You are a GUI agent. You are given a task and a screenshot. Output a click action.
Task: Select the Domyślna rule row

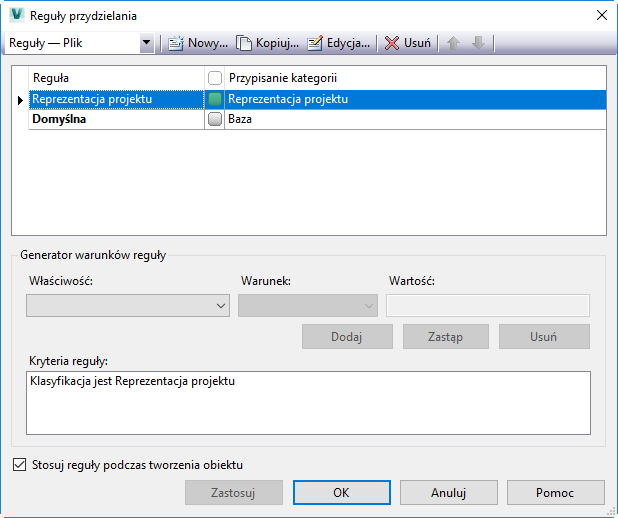click(116, 119)
